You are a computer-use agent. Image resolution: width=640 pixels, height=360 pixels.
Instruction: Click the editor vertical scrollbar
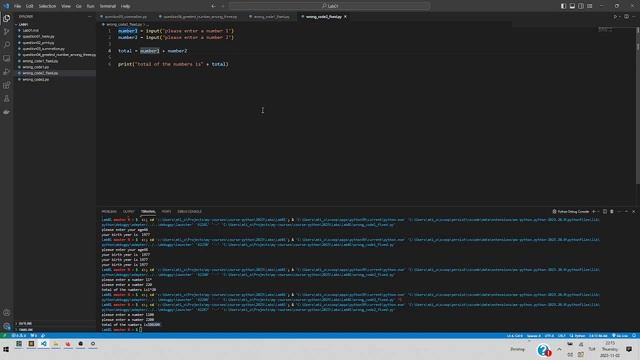(x=638, y=106)
